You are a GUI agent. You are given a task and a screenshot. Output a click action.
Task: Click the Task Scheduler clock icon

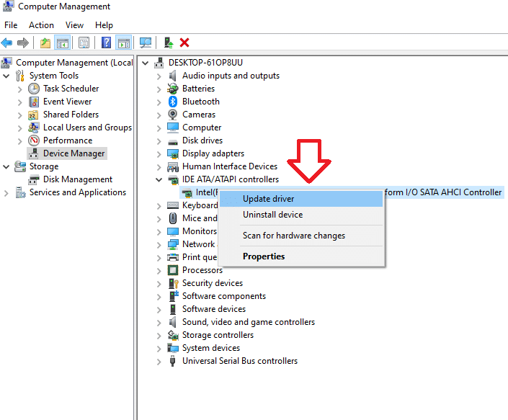click(34, 89)
